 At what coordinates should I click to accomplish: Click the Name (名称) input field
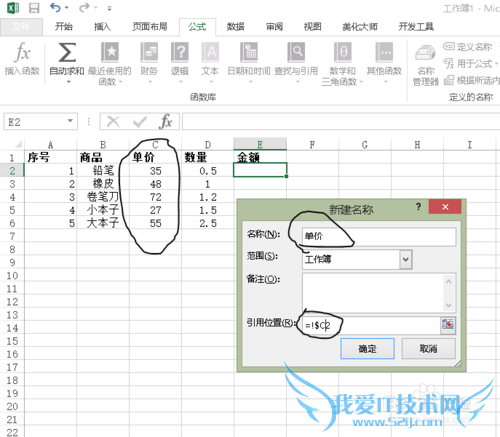click(379, 236)
